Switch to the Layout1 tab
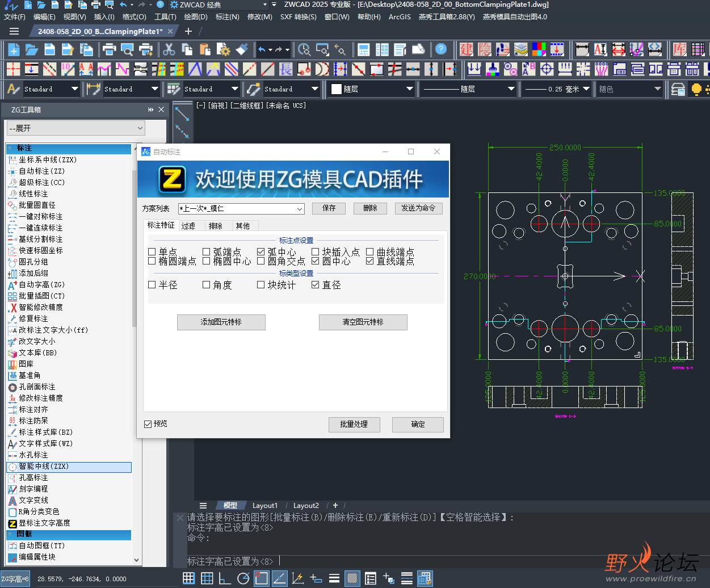This screenshot has height=588, width=710. pyautogui.click(x=265, y=506)
